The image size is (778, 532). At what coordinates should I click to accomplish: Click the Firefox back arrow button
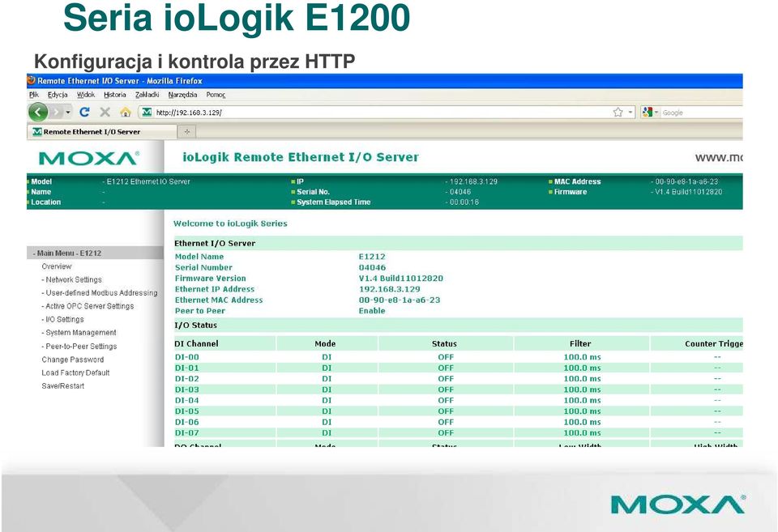pyautogui.click(x=38, y=112)
